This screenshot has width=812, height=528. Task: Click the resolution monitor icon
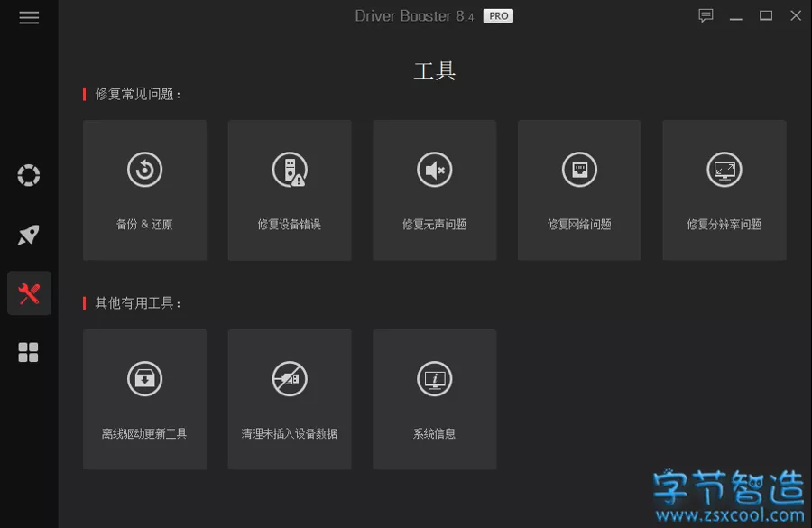[x=724, y=170]
